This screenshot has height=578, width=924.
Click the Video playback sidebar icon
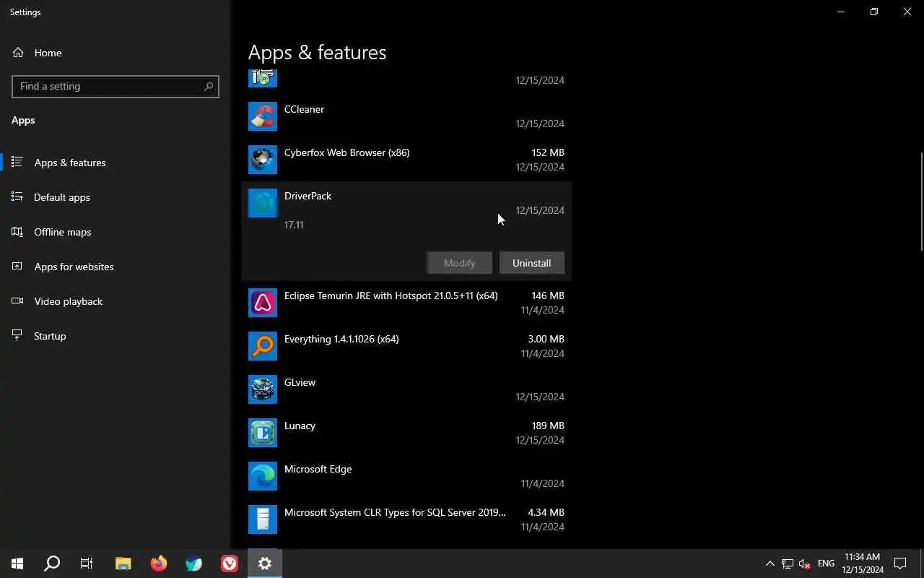tap(18, 301)
